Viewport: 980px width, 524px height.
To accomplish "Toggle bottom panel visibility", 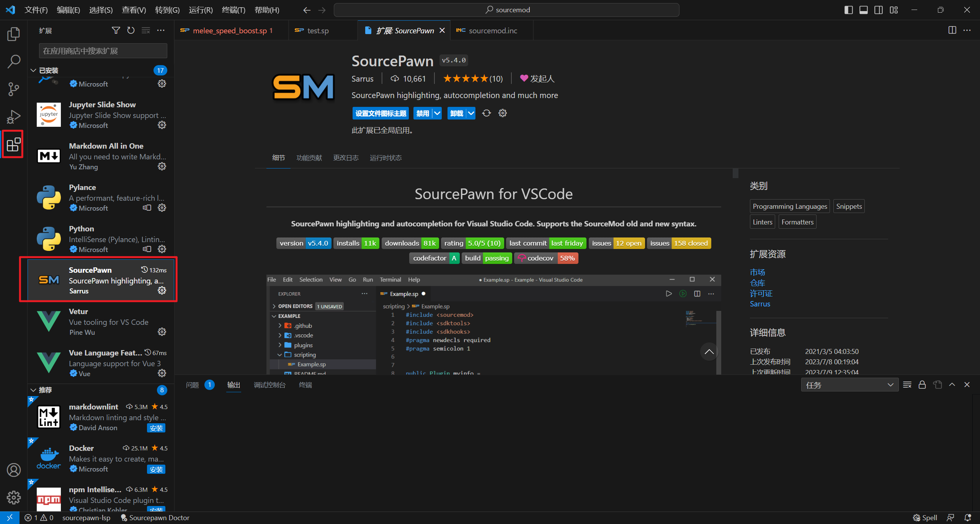I will click(x=864, y=10).
